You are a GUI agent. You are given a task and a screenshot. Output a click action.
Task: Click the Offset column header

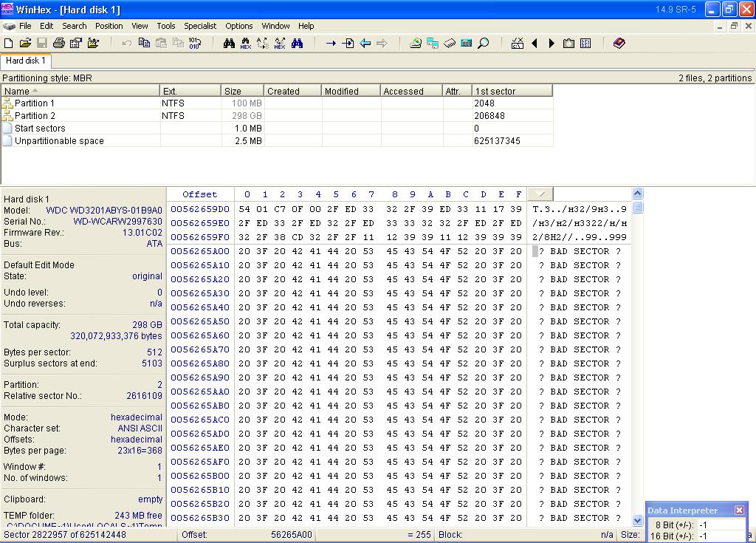[x=200, y=194]
